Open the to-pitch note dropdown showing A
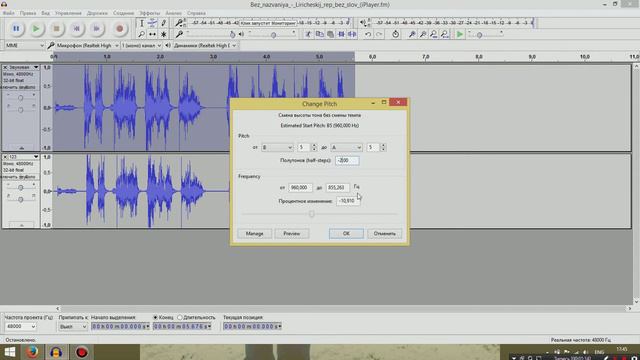The image size is (640, 360). click(346, 147)
